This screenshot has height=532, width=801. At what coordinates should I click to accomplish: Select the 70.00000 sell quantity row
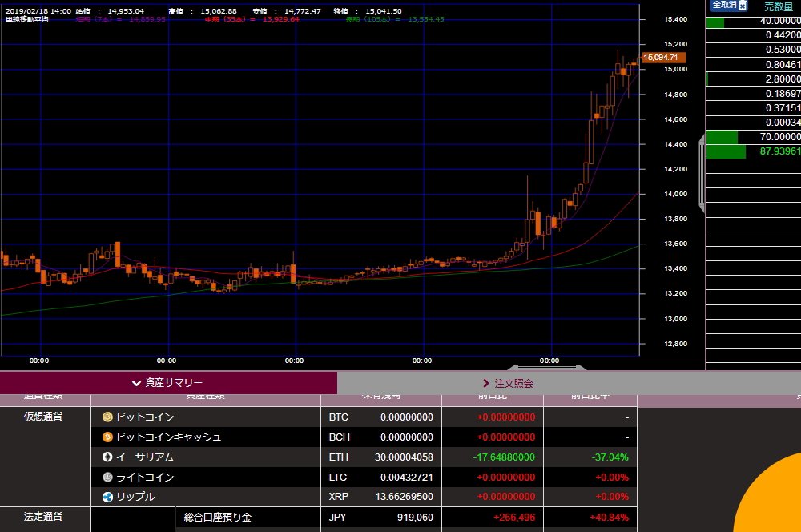tap(754, 137)
